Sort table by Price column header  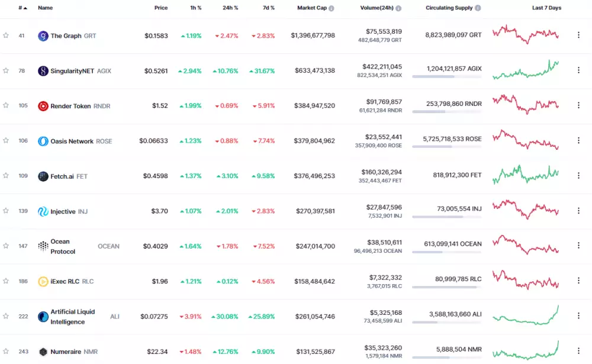[x=161, y=8]
